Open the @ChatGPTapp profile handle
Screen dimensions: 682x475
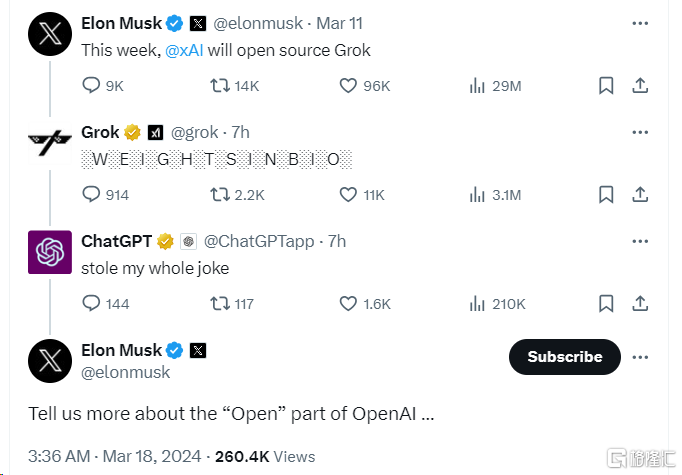pyautogui.click(x=258, y=241)
